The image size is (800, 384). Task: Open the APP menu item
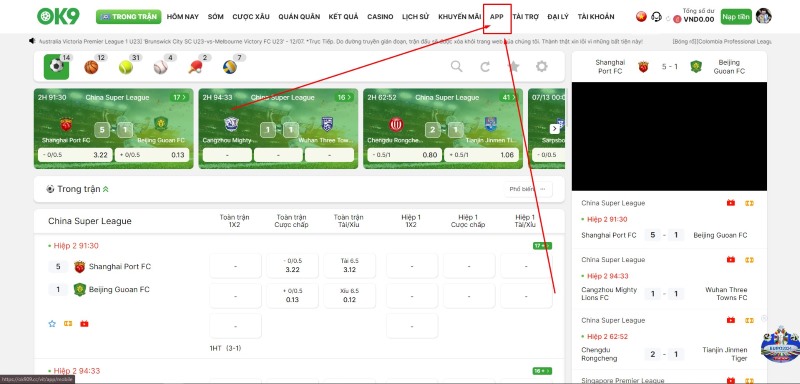coord(497,17)
